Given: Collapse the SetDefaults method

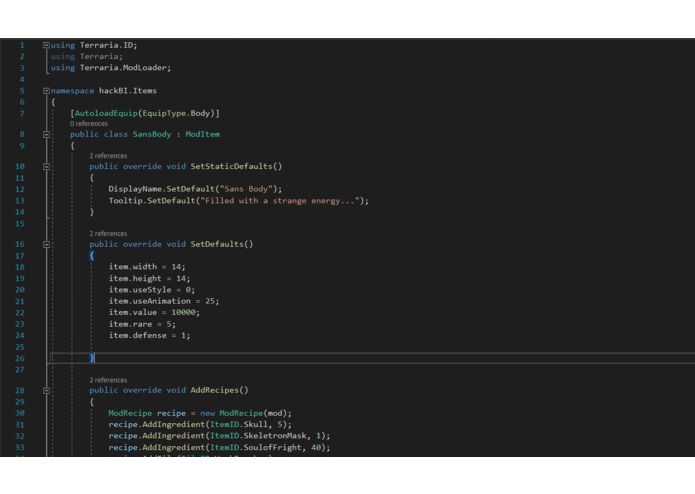Looking at the screenshot, I should click(47, 244).
